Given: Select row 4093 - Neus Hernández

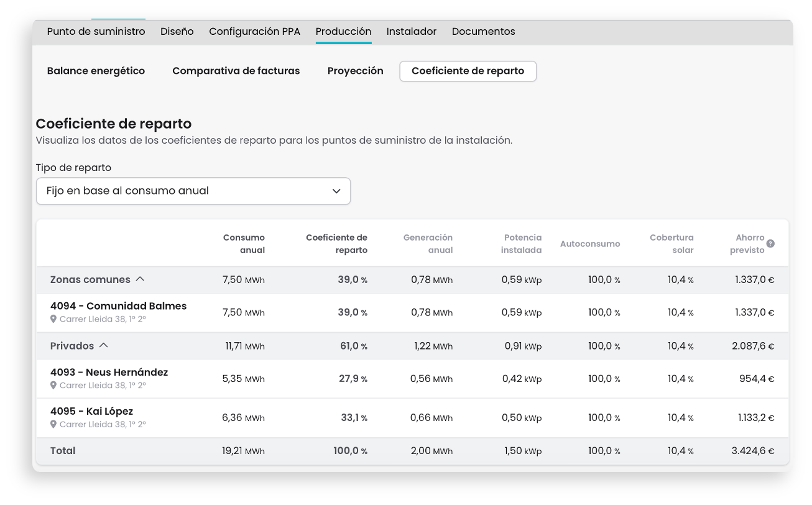Looking at the screenshot, I should coord(413,379).
